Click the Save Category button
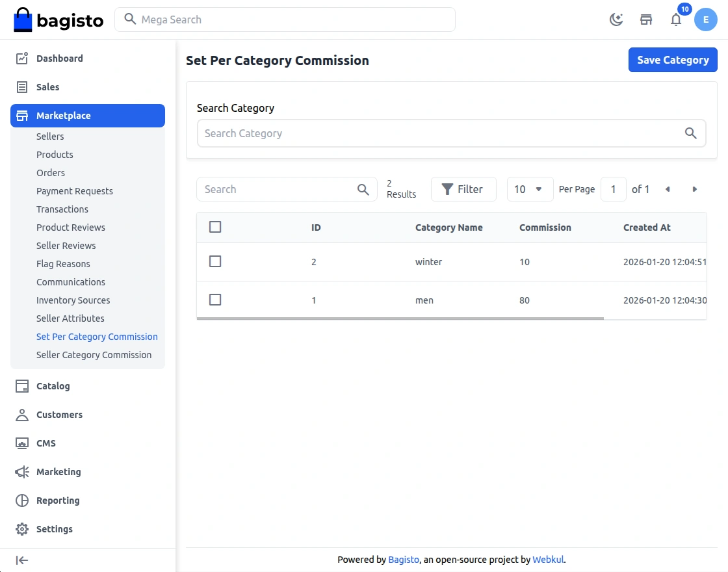 (x=672, y=60)
